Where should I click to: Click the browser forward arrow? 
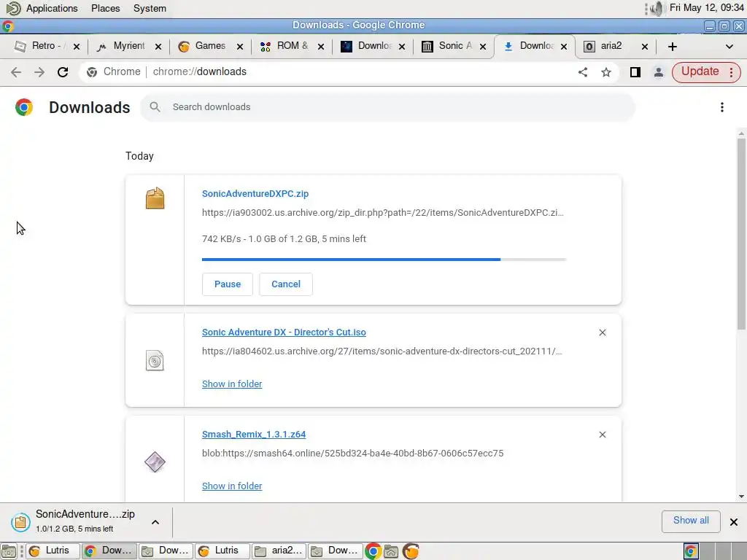tap(39, 72)
